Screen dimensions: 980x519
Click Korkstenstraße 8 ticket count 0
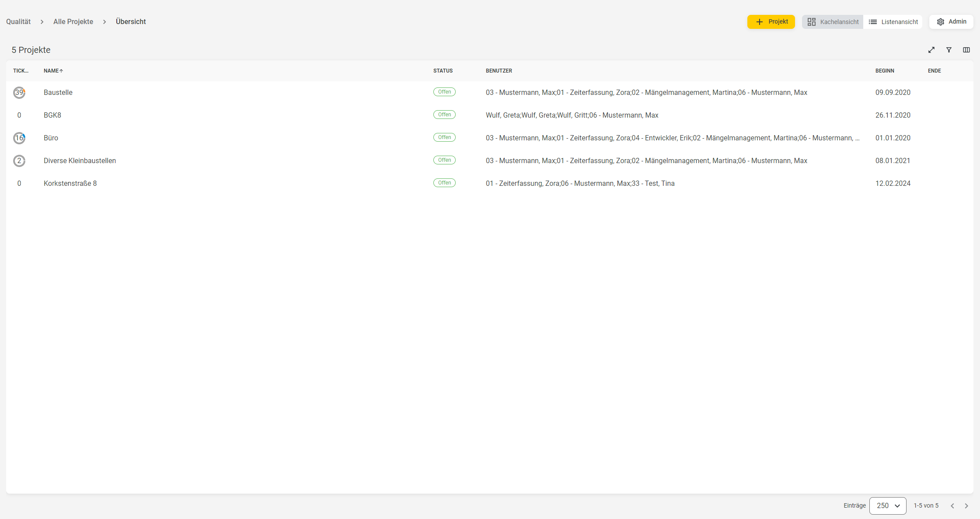point(19,184)
